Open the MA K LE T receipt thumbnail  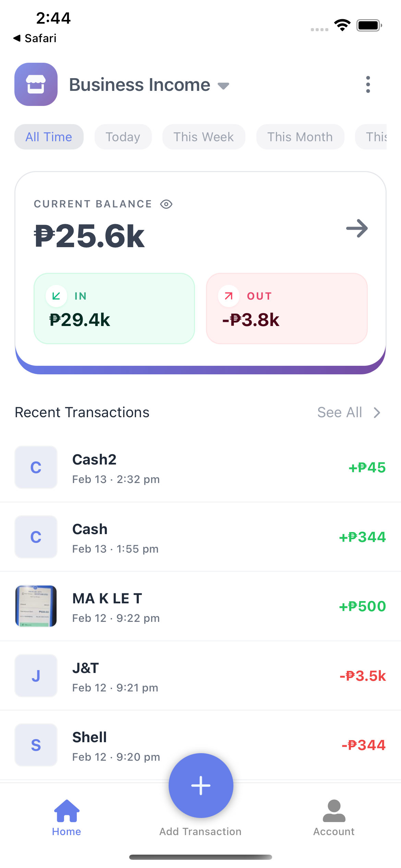coord(36,606)
